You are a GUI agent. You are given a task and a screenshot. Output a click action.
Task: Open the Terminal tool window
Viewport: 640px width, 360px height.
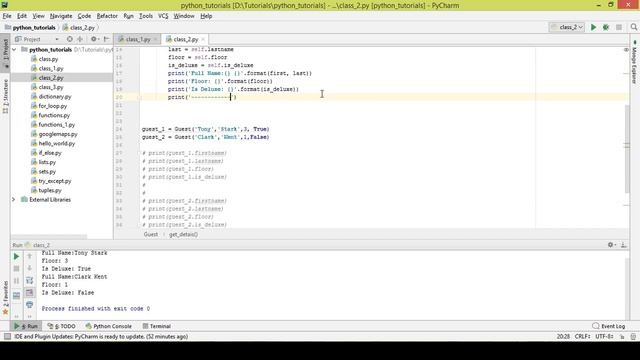tap(156, 326)
